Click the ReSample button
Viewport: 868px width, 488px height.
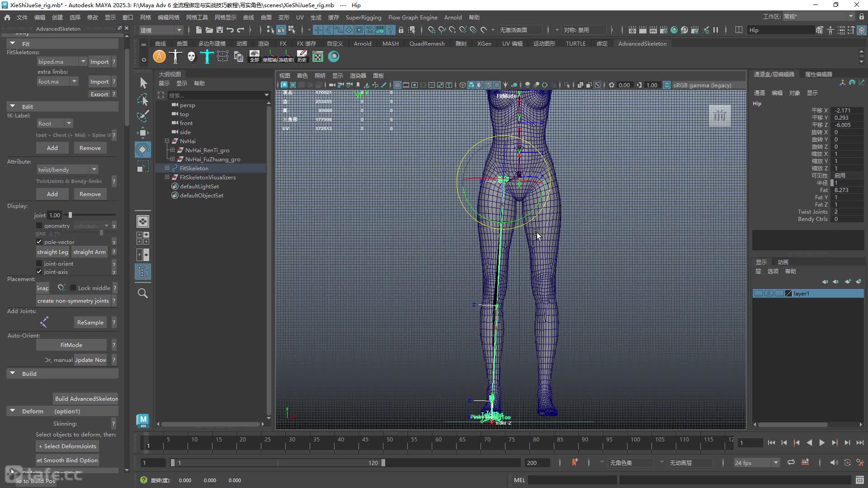tap(90, 322)
